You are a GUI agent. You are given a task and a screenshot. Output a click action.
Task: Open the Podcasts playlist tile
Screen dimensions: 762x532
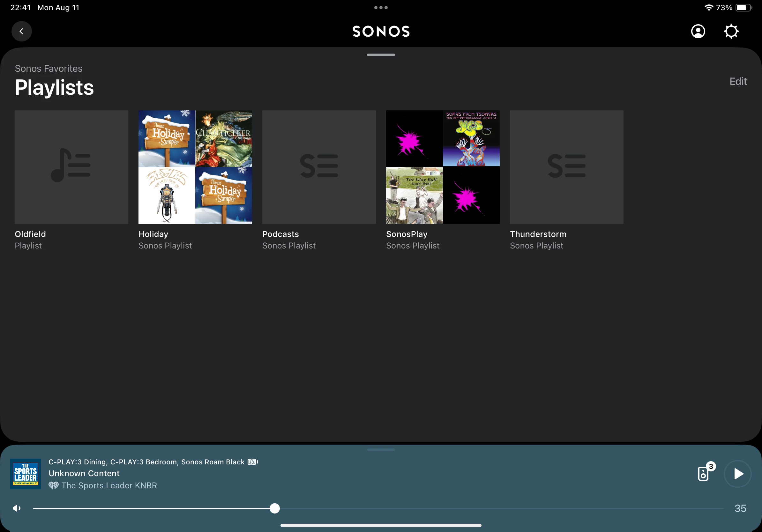pos(319,167)
